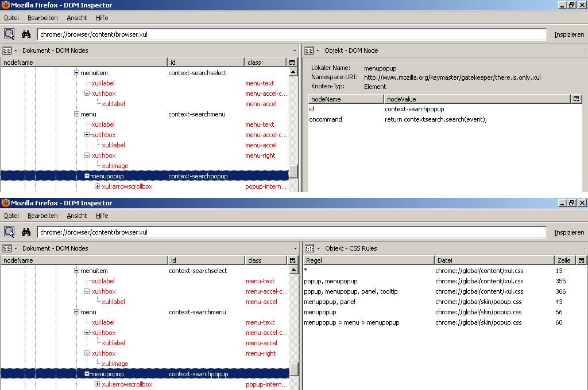Collapse the context-searchselect menuitem in bottom window

point(76,271)
